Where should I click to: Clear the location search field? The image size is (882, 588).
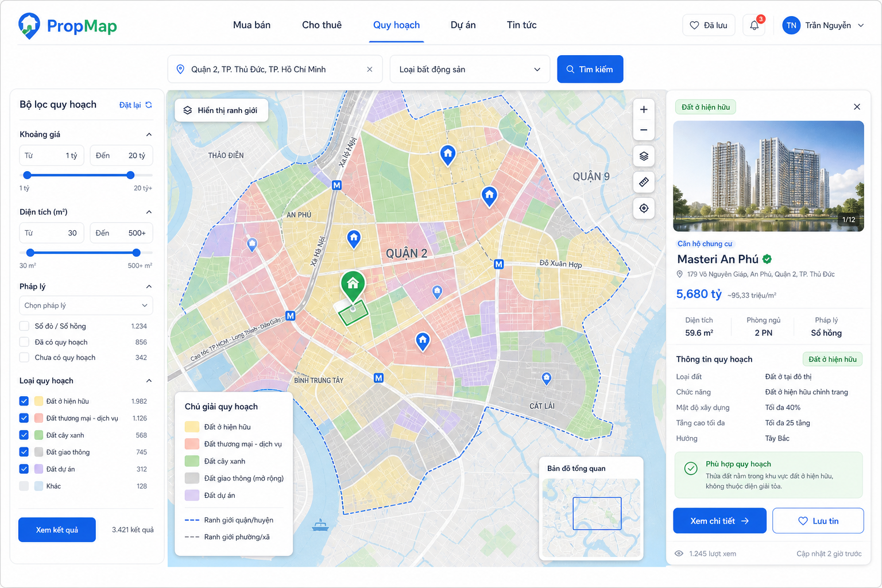click(x=370, y=69)
